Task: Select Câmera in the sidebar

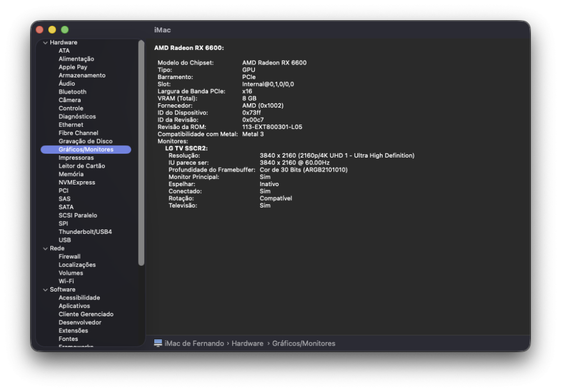Action: [x=70, y=100]
